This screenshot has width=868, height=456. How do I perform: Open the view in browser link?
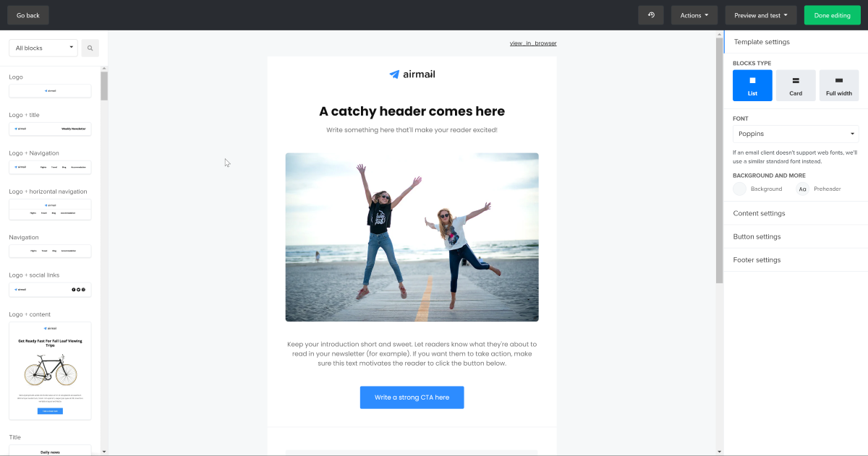click(533, 43)
